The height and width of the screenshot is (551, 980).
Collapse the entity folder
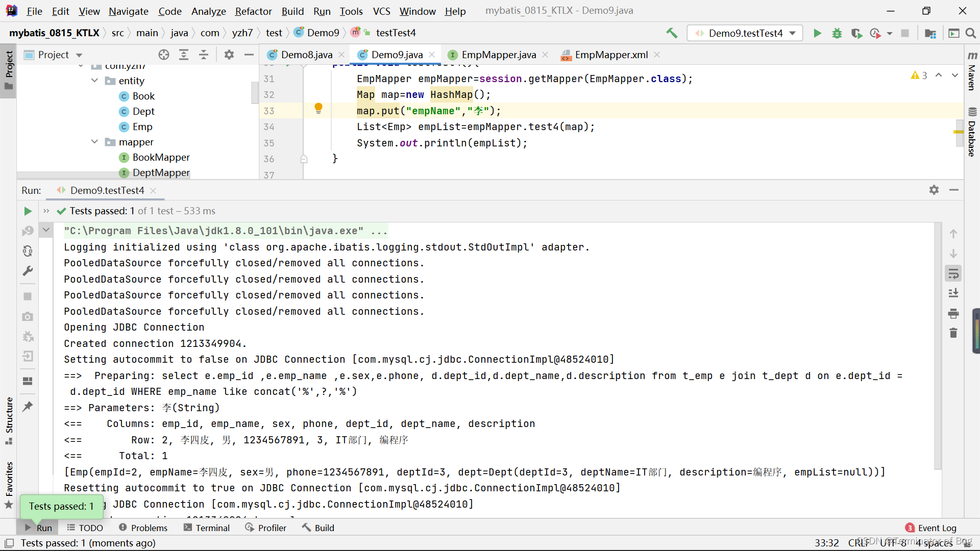pyautogui.click(x=94, y=81)
